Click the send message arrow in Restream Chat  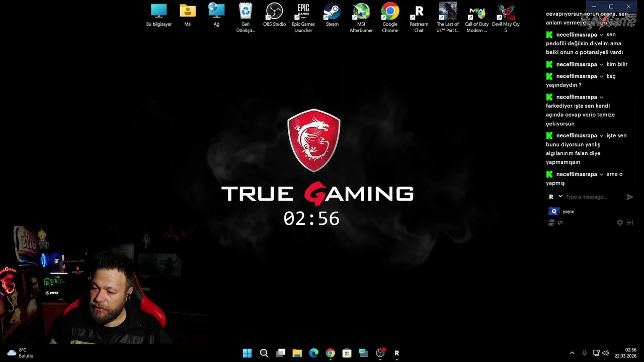point(629,197)
